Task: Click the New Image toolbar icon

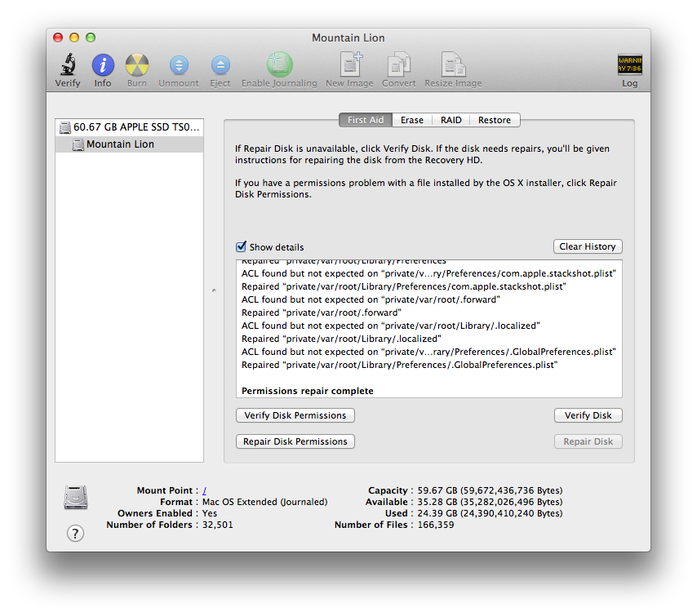Action: [351, 64]
